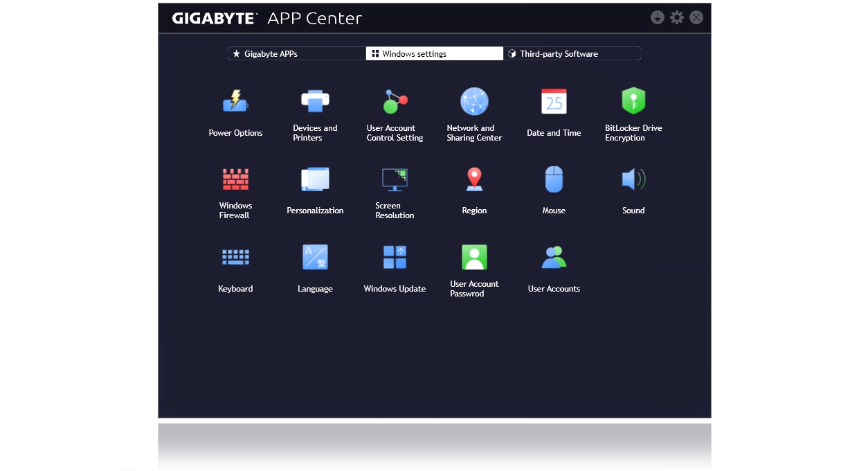Open Devices and Printers icon
Screen dimensions: 868x471
315,101
